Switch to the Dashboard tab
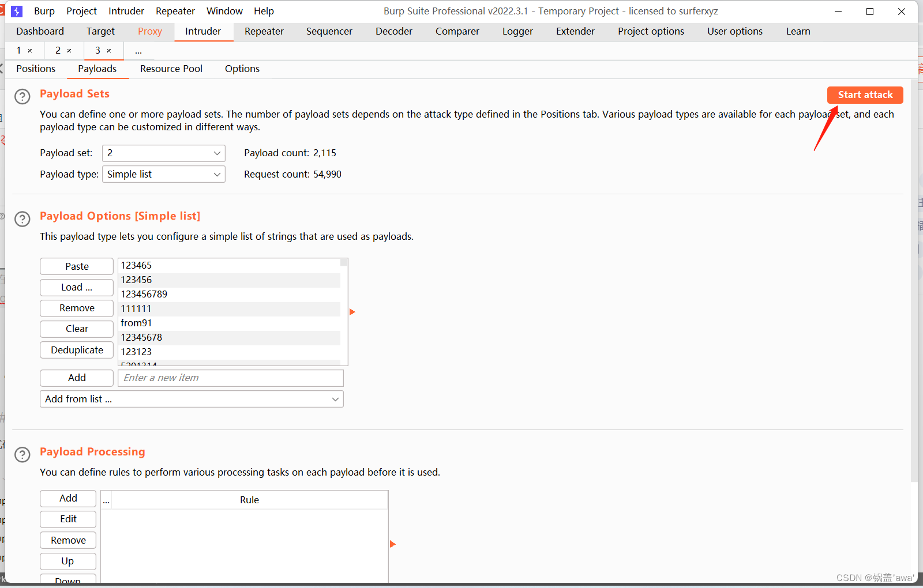The height and width of the screenshot is (588, 923). 40,31
